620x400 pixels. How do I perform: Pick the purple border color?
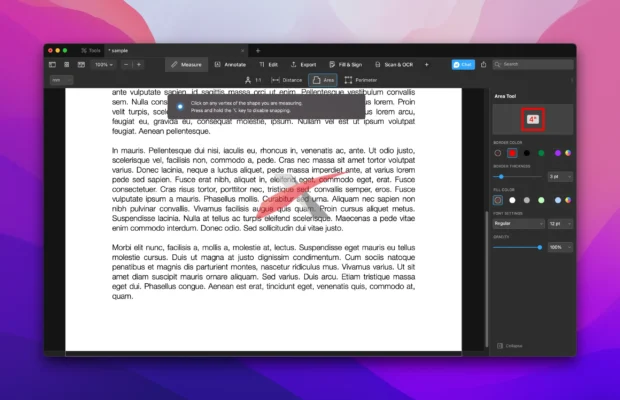558,153
